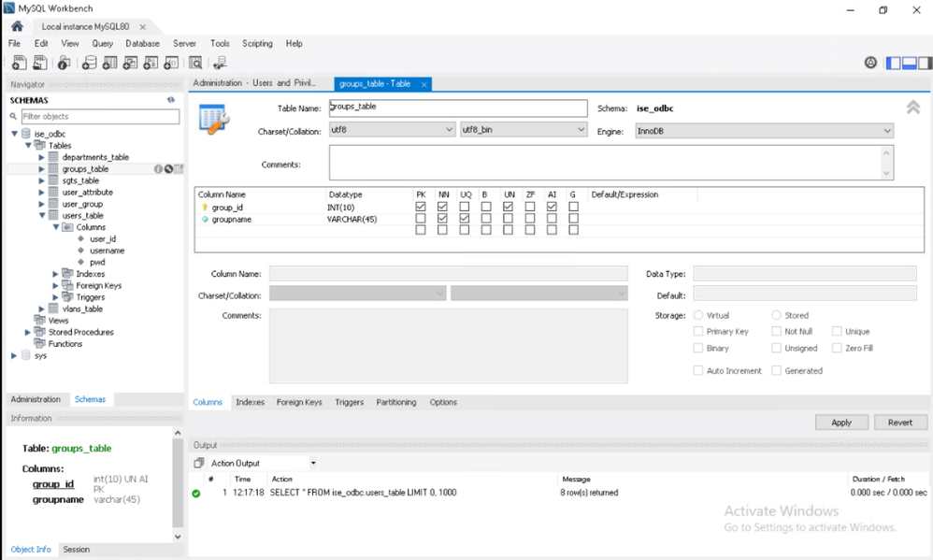Collapse the table header with double-arrow icon
Viewport: 933px width, 560px height.
[x=912, y=108]
